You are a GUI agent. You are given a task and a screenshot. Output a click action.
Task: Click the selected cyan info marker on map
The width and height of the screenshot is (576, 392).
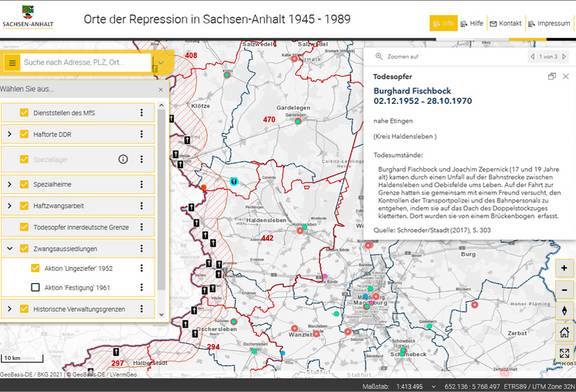pyautogui.click(x=234, y=181)
